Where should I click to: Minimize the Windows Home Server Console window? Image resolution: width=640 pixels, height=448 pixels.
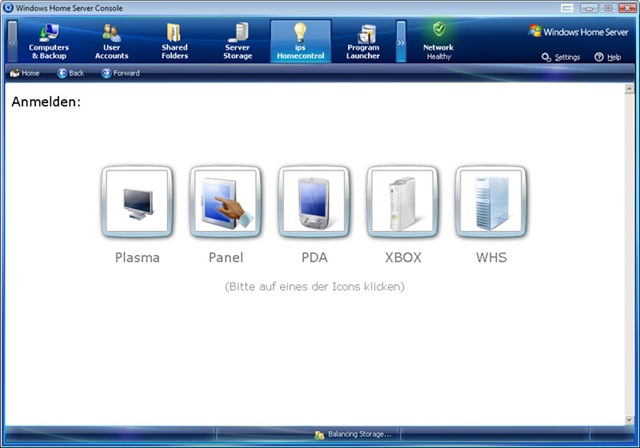[x=589, y=8]
